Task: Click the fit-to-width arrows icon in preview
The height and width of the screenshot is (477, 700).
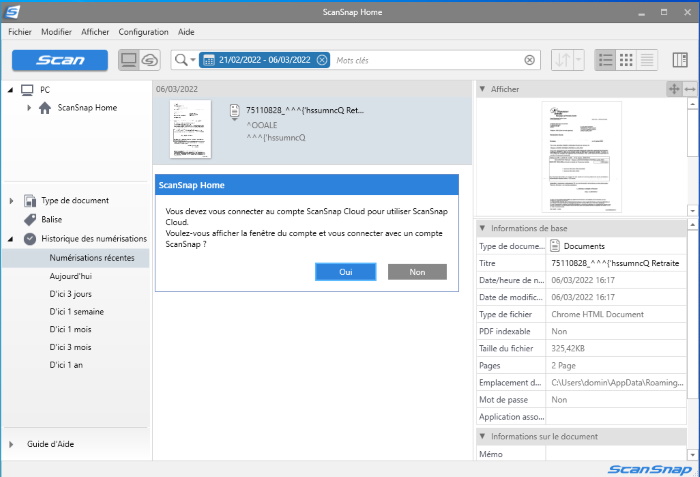Action: tap(690, 89)
